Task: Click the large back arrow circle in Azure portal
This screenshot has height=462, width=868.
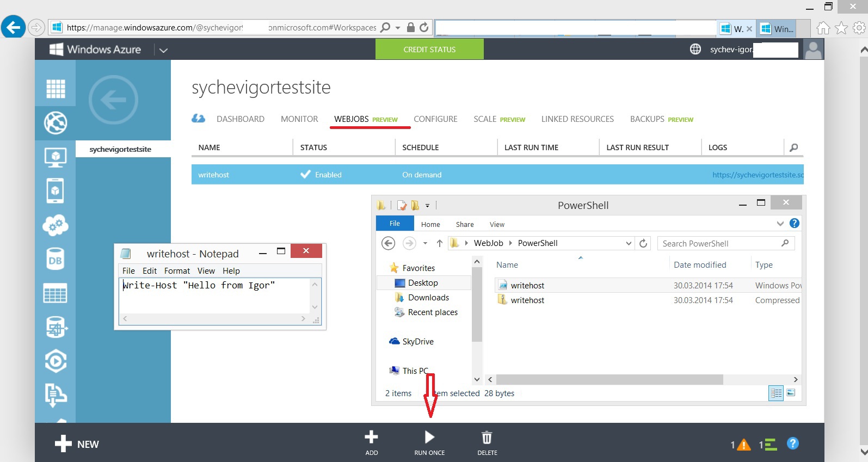Action: click(x=114, y=100)
